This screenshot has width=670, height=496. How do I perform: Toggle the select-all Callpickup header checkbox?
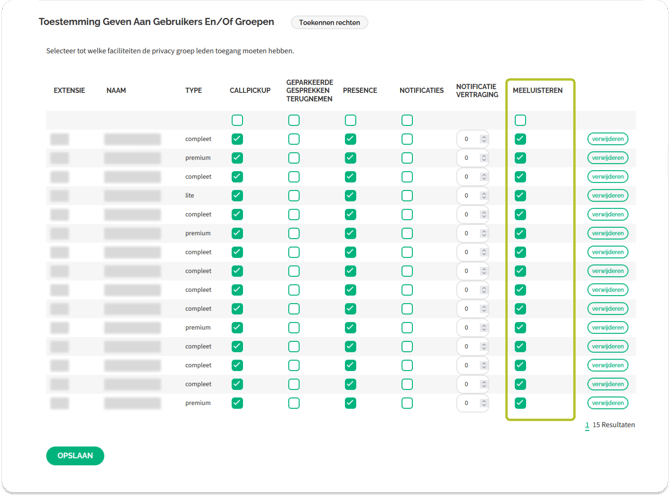[x=237, y=120]
